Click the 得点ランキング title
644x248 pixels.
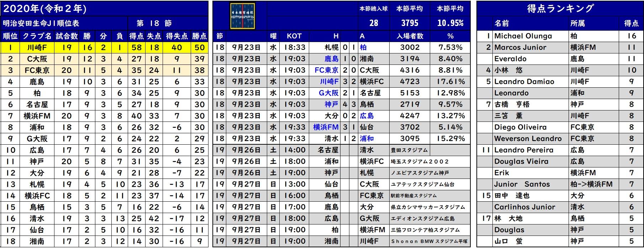560,9
